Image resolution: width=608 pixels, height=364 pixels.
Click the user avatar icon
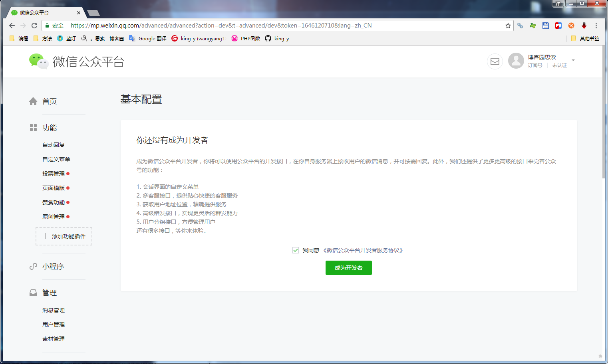[516, 61]
